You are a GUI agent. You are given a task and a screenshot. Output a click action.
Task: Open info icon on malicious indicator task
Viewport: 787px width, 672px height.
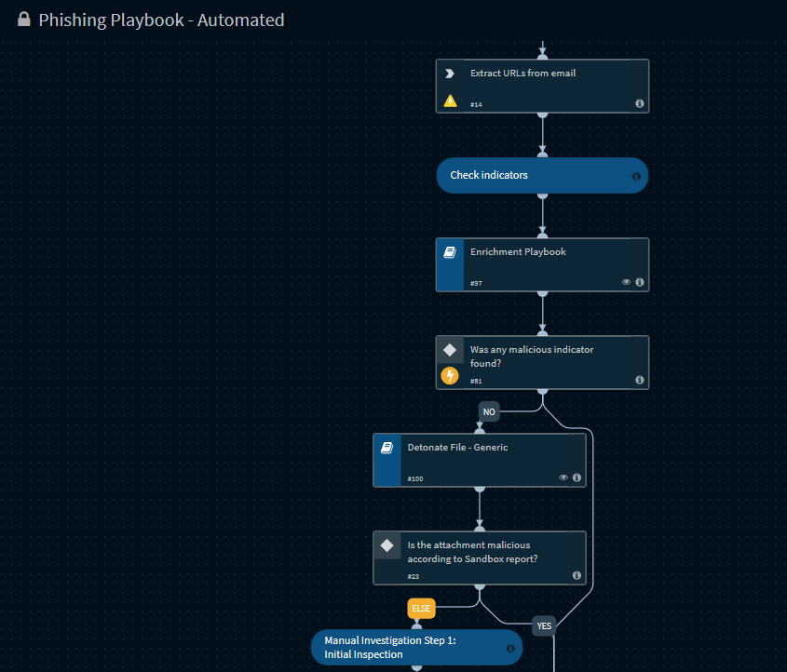click(x=640, y=380)
